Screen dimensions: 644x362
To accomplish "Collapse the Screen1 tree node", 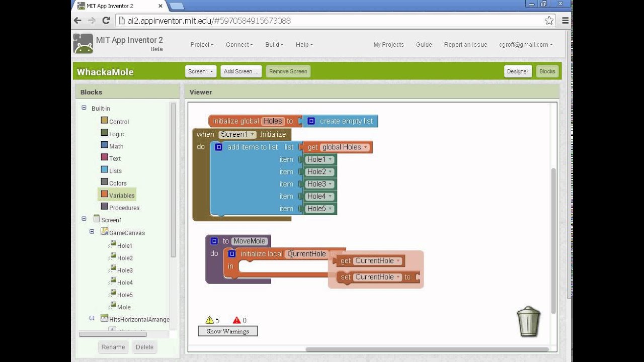I will point(84,219).
